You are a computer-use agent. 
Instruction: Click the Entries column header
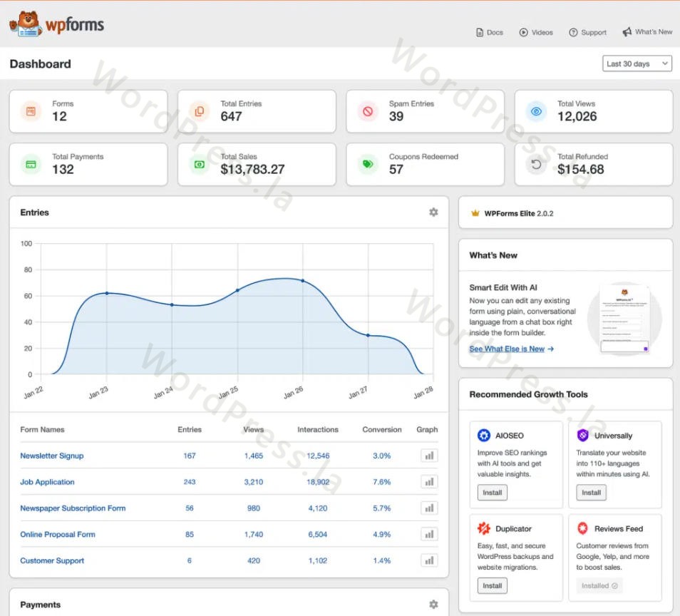click(x=190, y=429)
